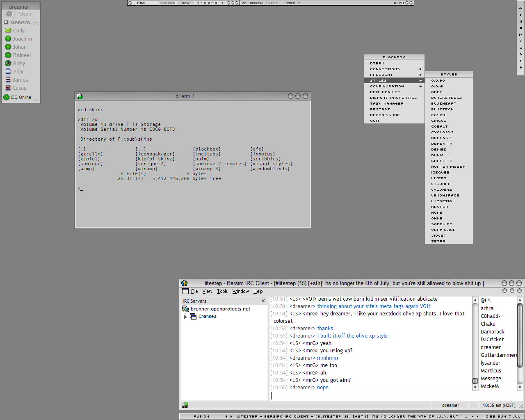Click the dTerm 1 title bar icon
525x420 pixels.
[80, 96]
